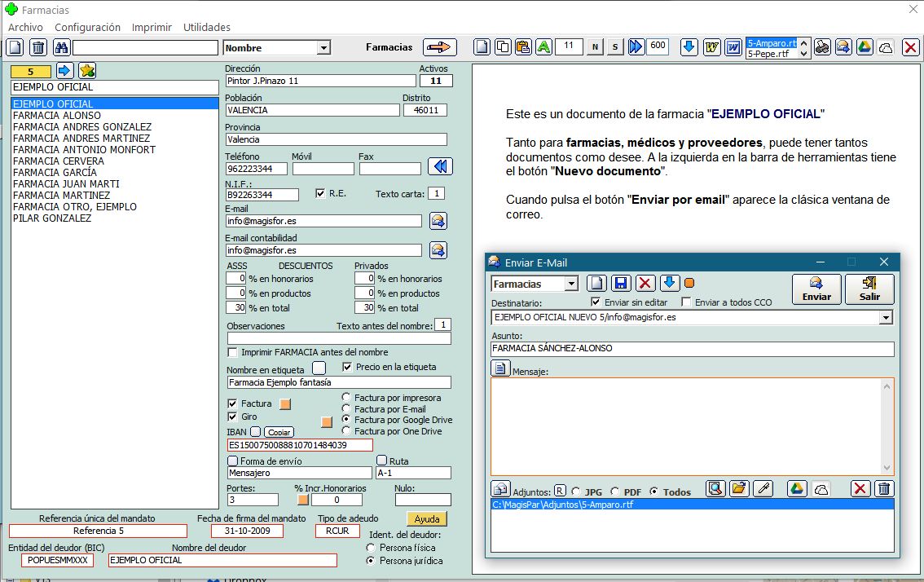Click the double left arrow next to Fax
Image resolution: width=924 pixels, height=582 pixels.
[440, 167]
